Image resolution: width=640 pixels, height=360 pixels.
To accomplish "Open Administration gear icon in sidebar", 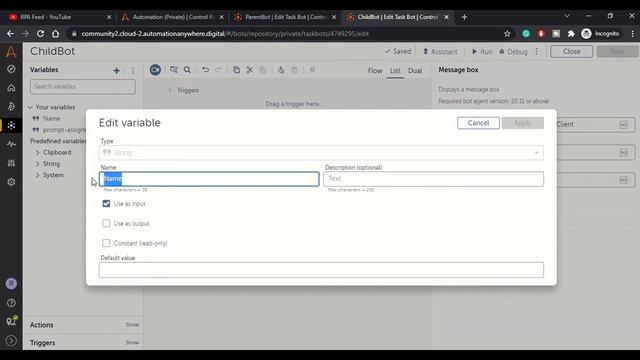I will 11,182.
